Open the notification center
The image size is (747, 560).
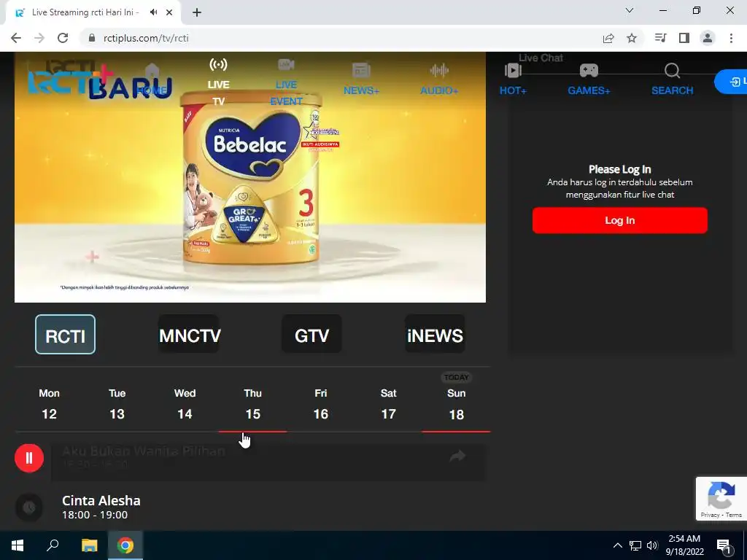coord(724,547)
